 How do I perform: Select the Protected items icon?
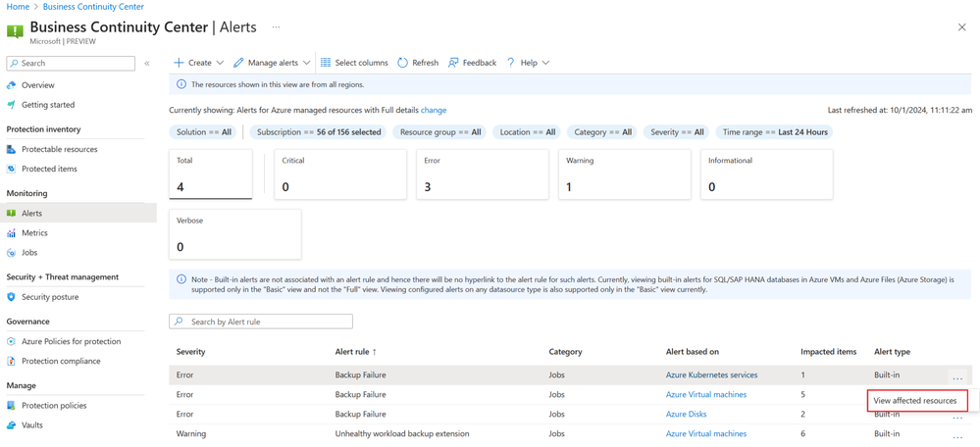(11, 170)
